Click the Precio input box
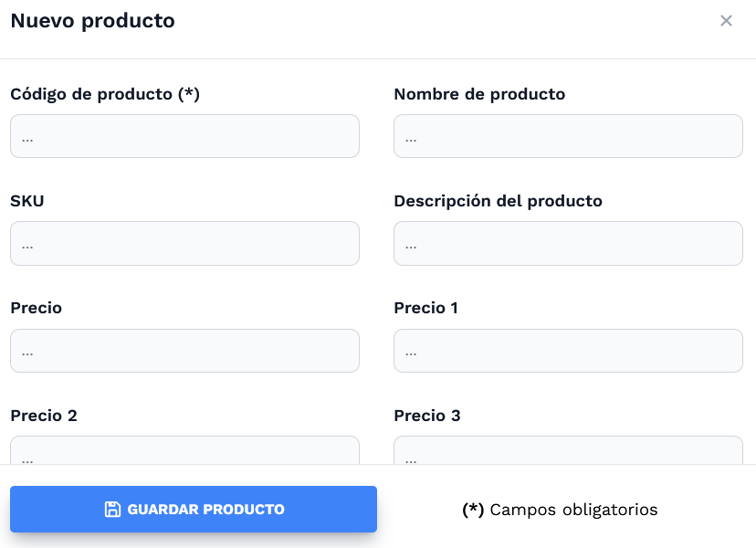 click(x=184, y=351)
